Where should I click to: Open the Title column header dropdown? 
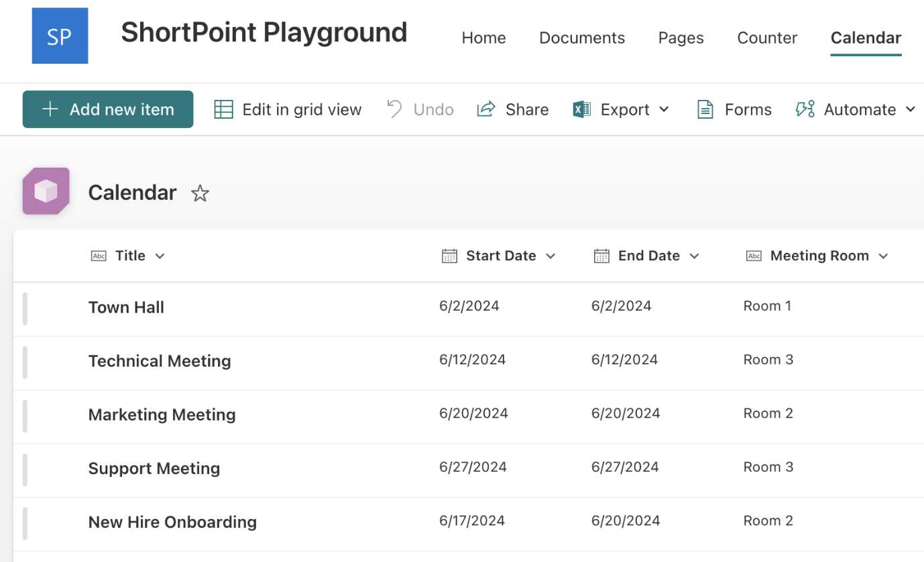tap(160, 256)
